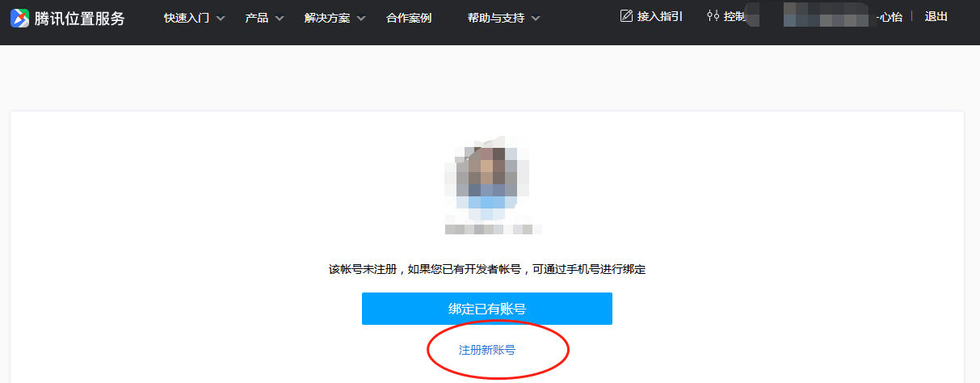Log out using the 退出 link
Image resolution: width=980 pixels, height=383 pixels.
936,16
